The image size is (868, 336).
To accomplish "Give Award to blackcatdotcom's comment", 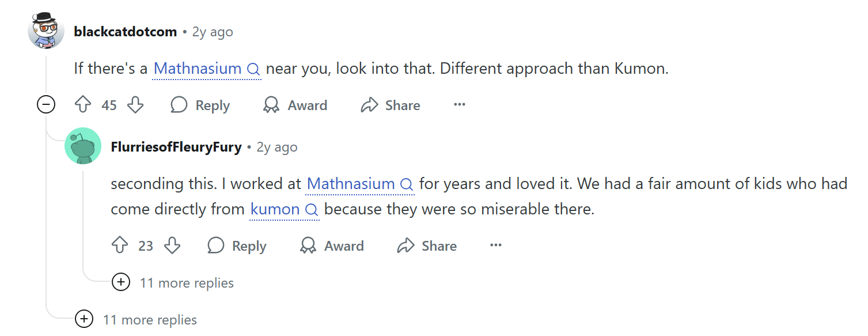I will pos(295,105).
